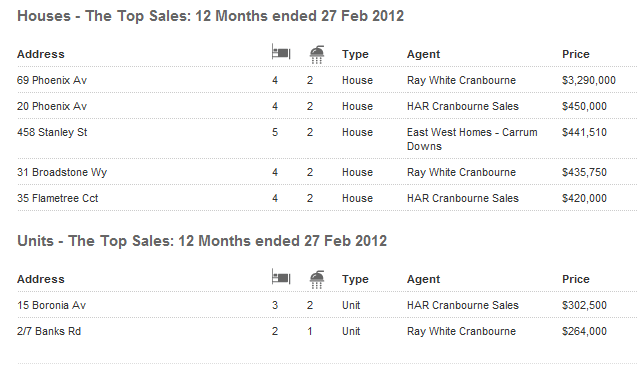Select the 458 Stanley St address
The image size is (639, 379).
tap(52, 132)
